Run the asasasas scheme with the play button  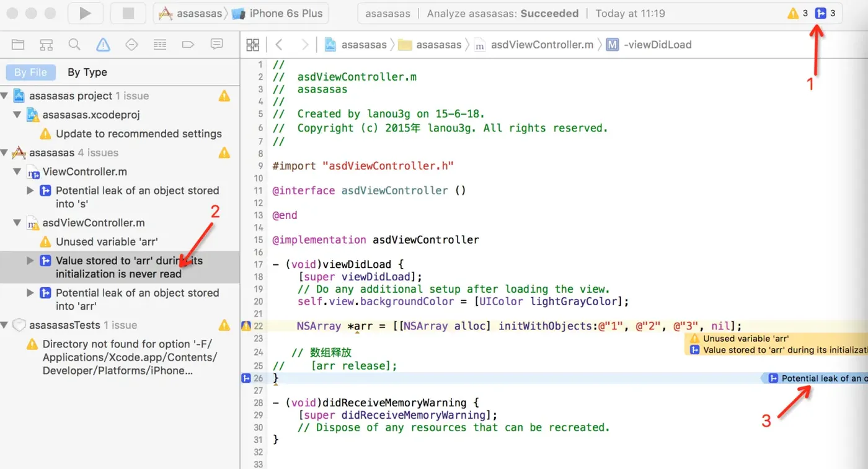[85, 13]
